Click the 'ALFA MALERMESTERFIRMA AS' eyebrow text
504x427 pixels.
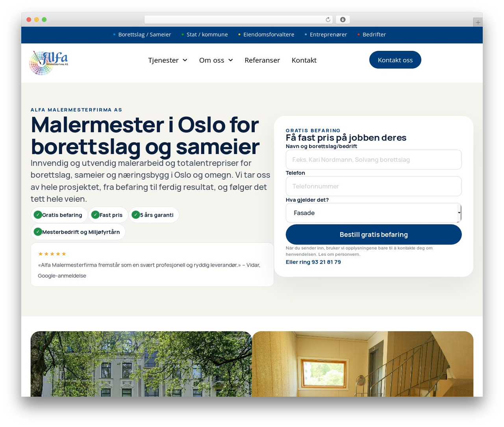tap(76, 110)
